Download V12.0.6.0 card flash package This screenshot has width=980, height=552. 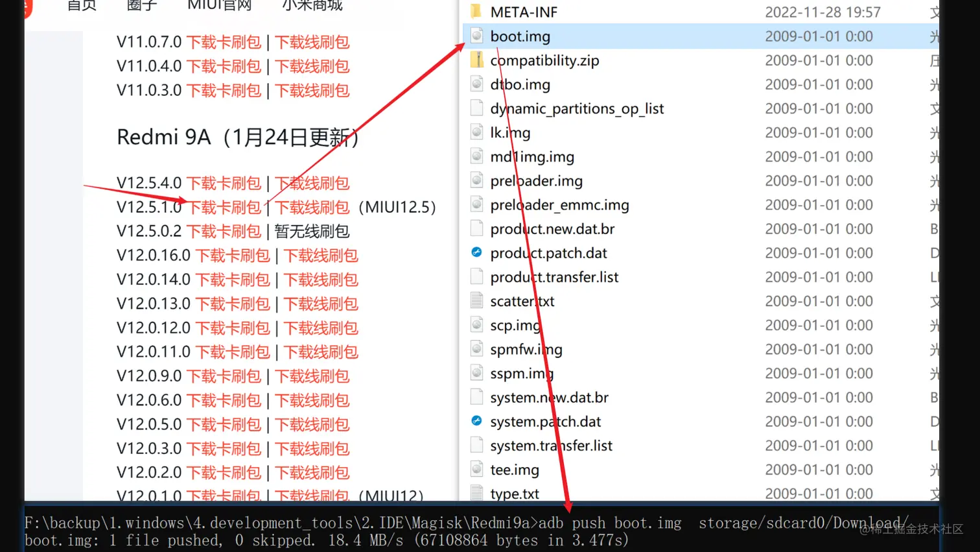point(224,400)
